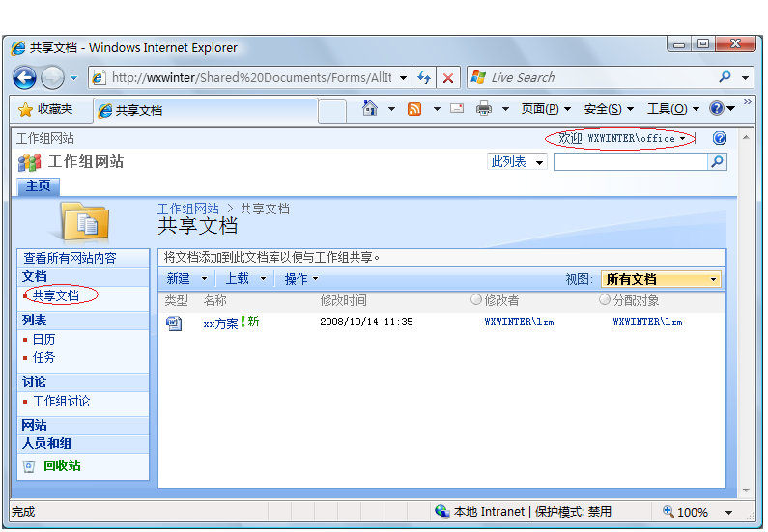Screen dimensions: 768x532
Task: Open the xx方案 document link
Action: [x=221, y=323]
